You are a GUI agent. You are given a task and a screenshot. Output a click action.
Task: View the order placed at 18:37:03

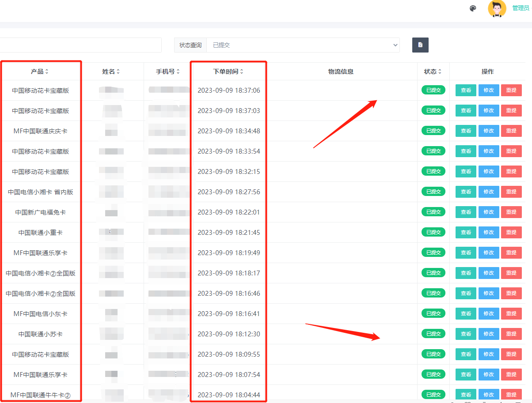pos(466,111)
